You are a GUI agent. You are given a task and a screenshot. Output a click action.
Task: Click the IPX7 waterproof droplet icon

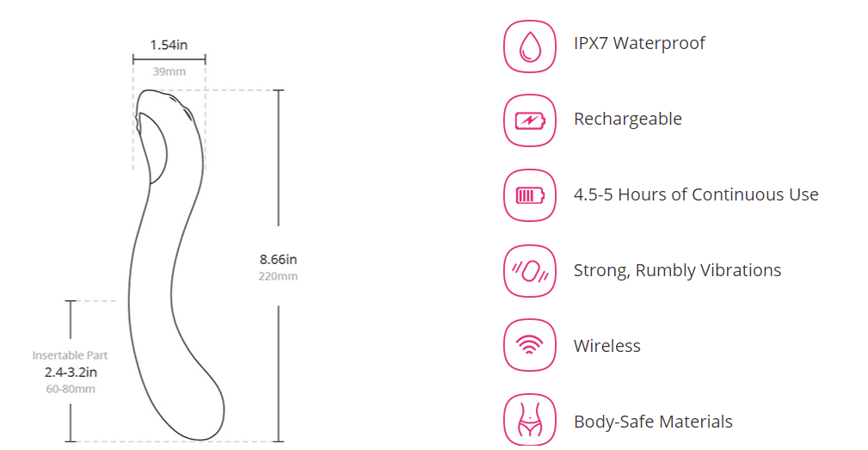coord(529,45)
